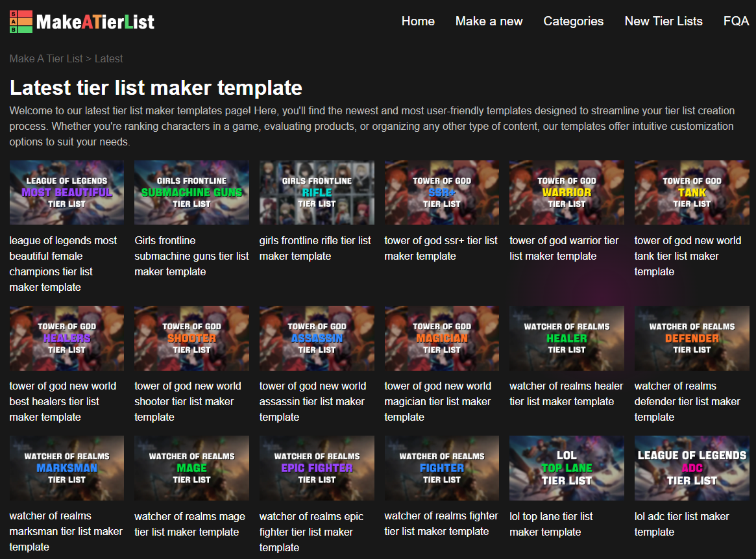
Task: Open Tower of God SSR+ thumbnail
Action: coord(442,192)
